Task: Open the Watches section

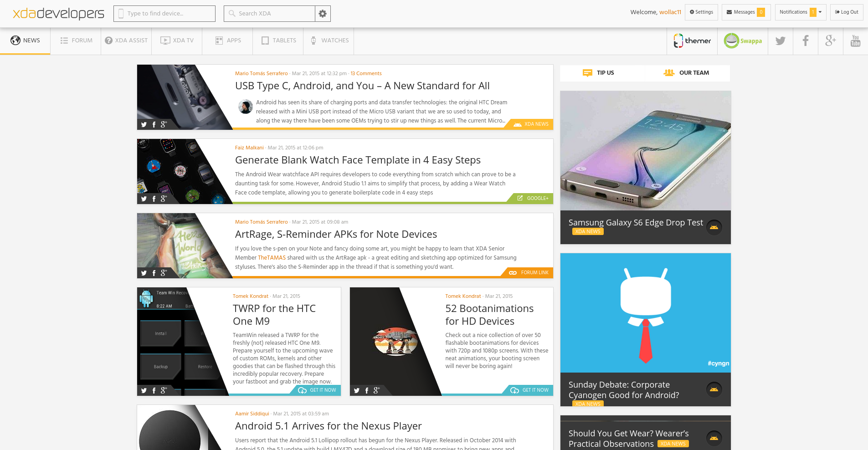Action: (x=329, y=41)
